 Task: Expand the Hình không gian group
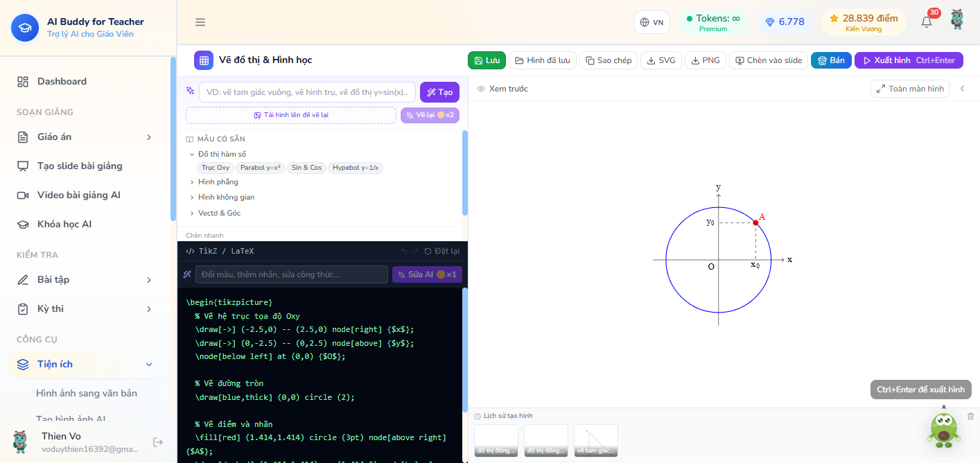point(222,197)
